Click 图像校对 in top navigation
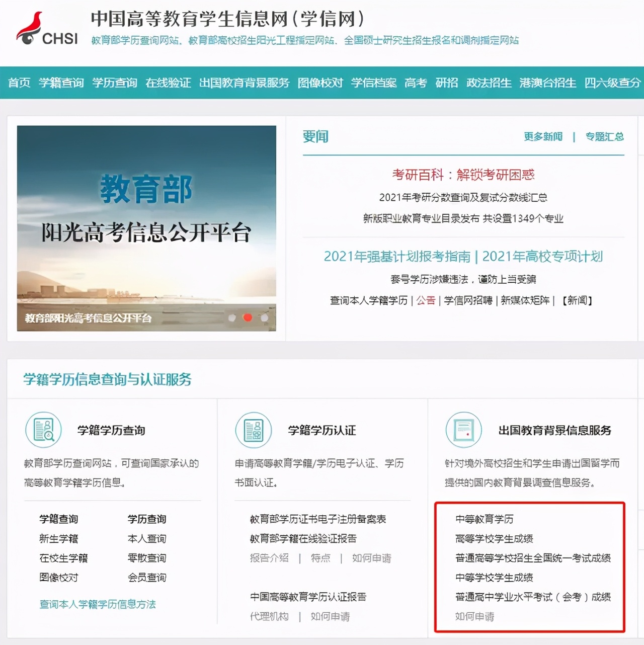This screenshot has width=644, height=645. [320, 83]
